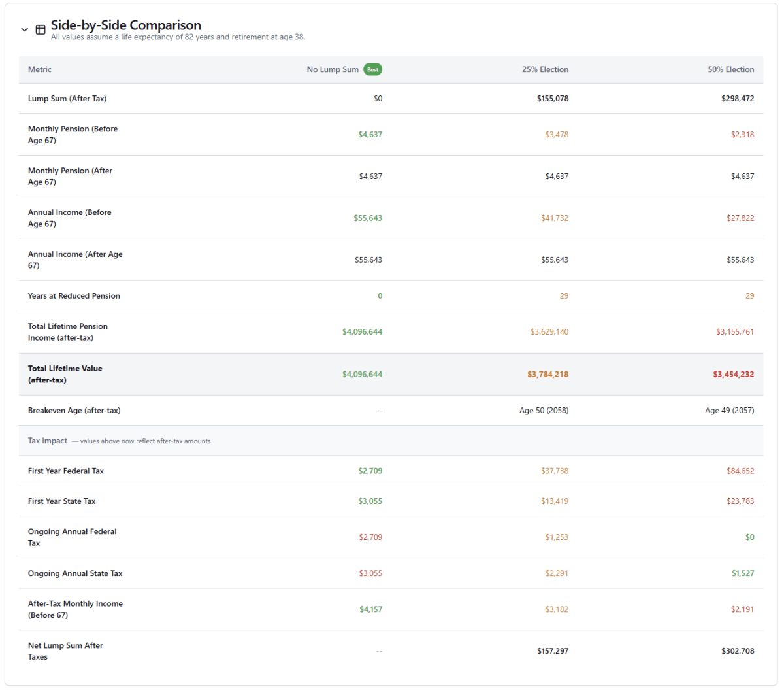The width and height of the screenshot is (784, 691).
Task: Select the 25% Election column header
Action: pos(545,69)
